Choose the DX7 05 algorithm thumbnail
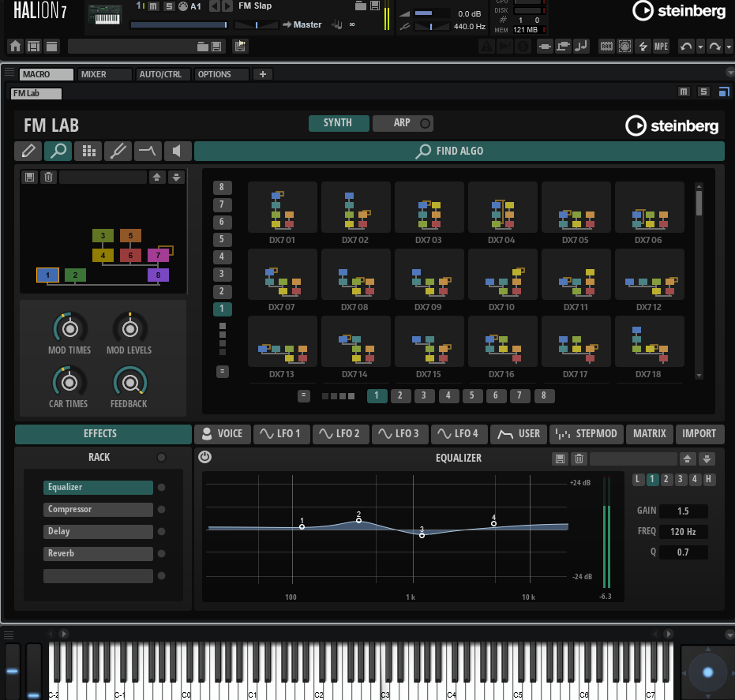 (576, 208)
